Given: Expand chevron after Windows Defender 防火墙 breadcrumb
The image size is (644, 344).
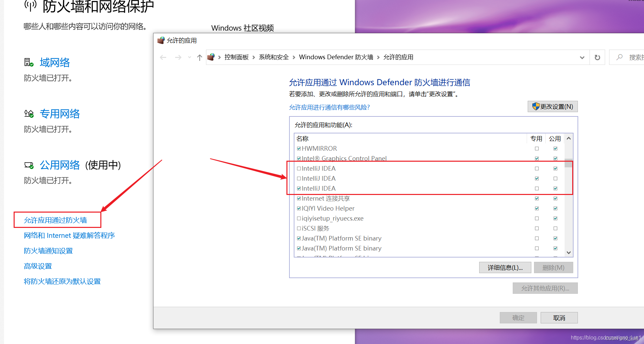Looking at the screenshot, I should click(x=378, y=57).
